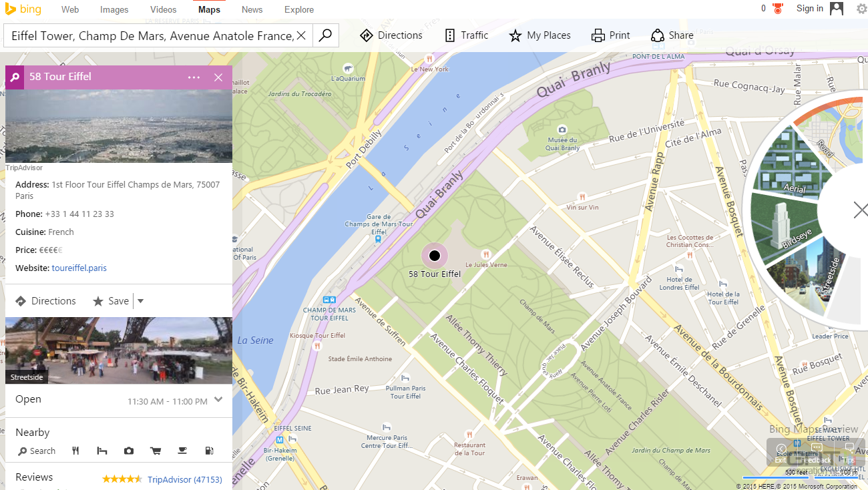Screen dimensions: 868x490
Task: Expand the Save dropdown arrow
Action: (x=140, y=301)
